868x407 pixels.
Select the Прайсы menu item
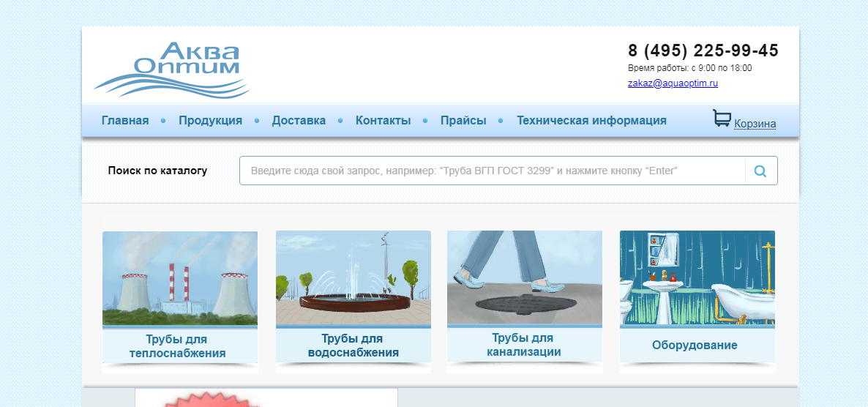463,121
